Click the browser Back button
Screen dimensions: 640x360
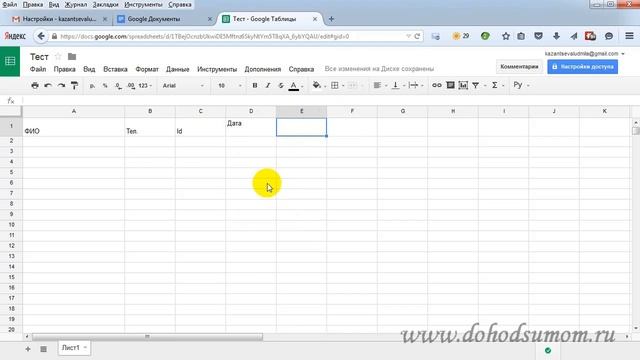pos(41,36)
